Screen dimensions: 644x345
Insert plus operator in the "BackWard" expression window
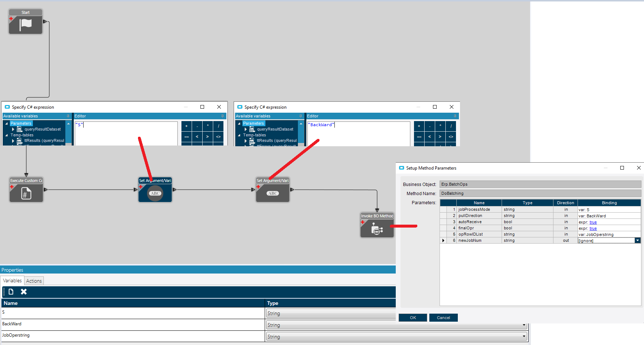(419, 126)
